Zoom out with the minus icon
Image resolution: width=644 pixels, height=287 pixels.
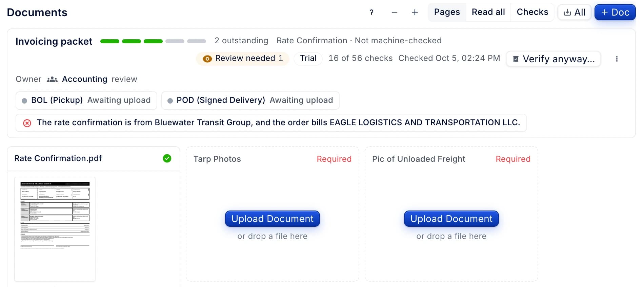point(394,12)
